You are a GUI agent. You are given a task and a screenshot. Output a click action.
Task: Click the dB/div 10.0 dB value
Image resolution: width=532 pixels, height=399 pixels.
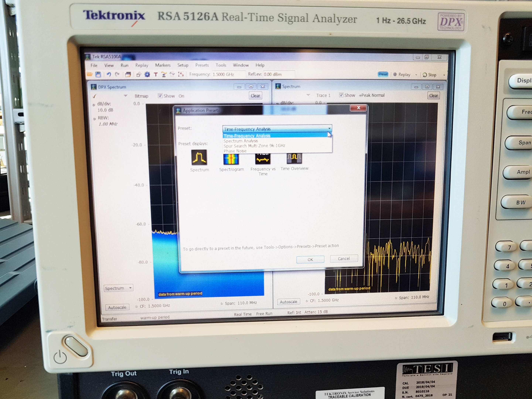(x=105, y=110)
